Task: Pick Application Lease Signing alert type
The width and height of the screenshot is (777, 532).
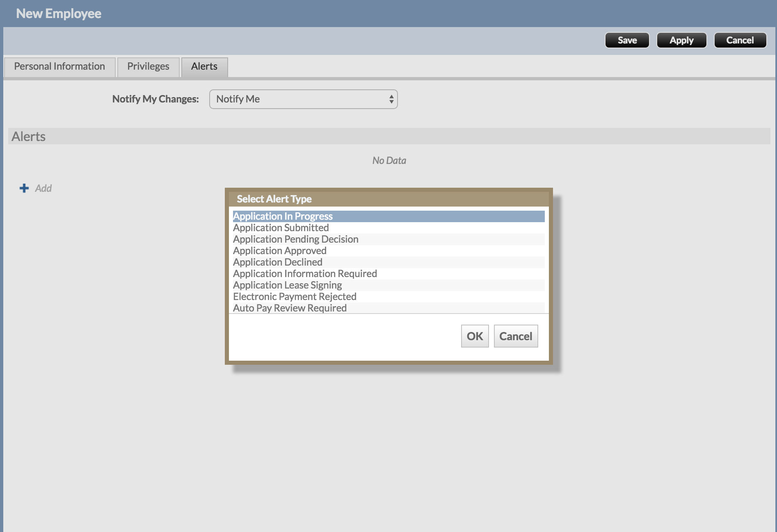Action: [287, 285]
